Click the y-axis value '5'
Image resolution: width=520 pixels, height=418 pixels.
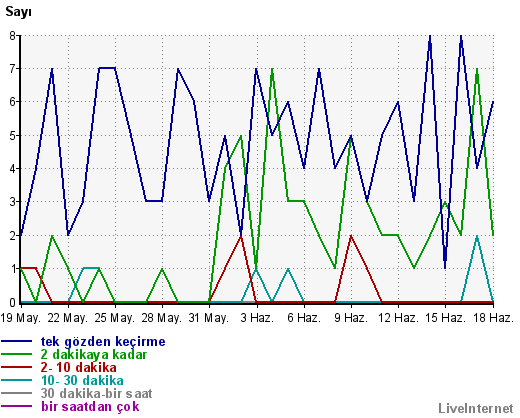(13, 136)
